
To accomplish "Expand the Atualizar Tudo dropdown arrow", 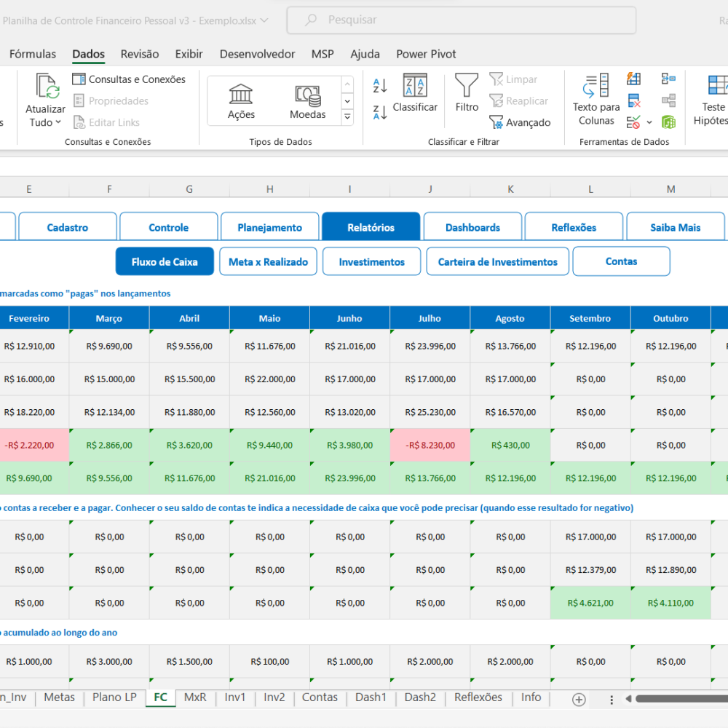I will [x=58, y=122].
